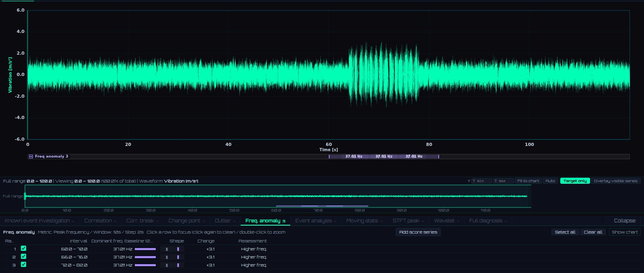644x273 pixels.
Task: Uncheck the checkbox for interval 72.0 – 82.0
Action: point(23,265)
